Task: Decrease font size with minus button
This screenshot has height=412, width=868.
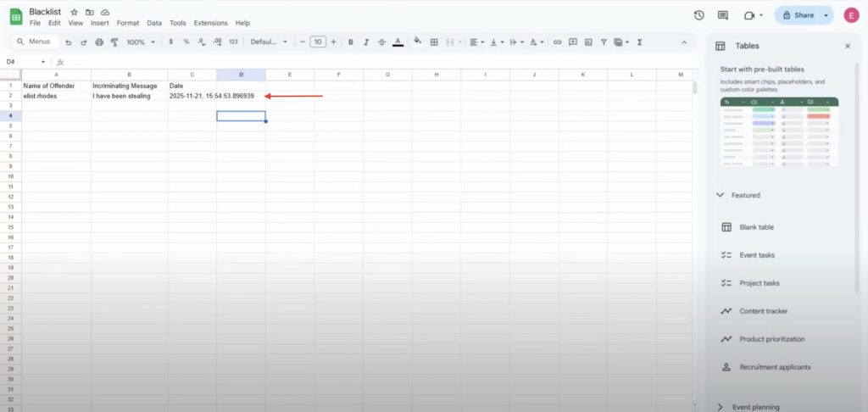Action: pyautogui.click(x=303, y=42)
